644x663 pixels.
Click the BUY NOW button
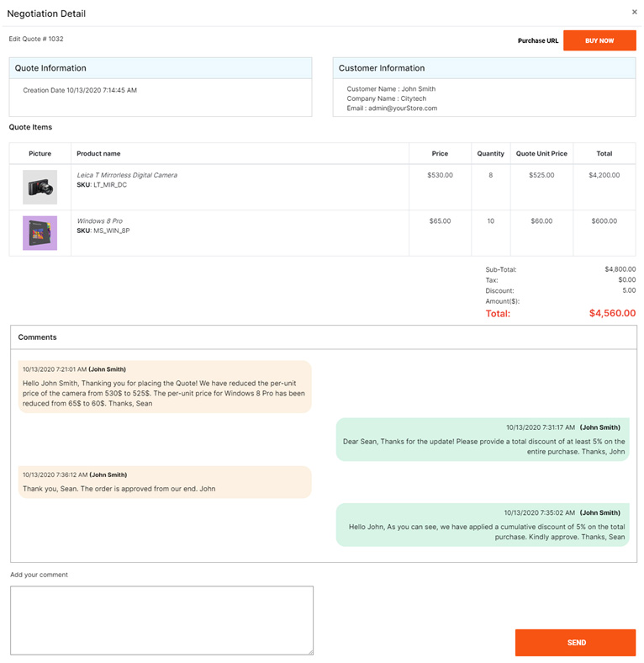pos(599,40)
